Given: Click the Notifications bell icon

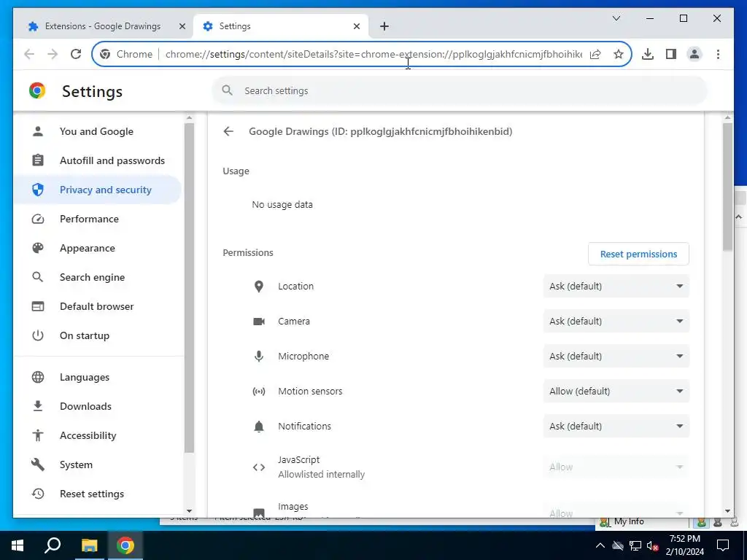Looking at the screenshot, I should pos(259,426).
